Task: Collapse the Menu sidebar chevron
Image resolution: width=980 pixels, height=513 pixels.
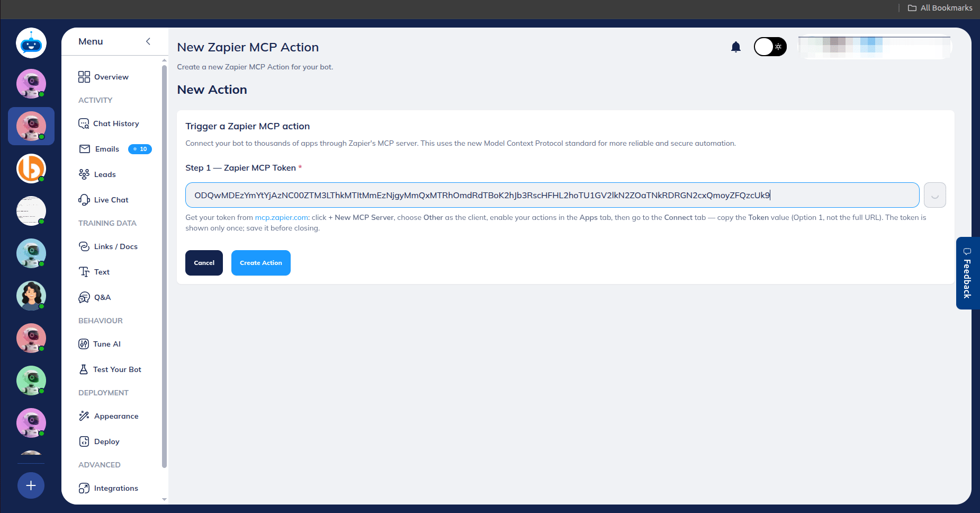Action: point(148,41)
